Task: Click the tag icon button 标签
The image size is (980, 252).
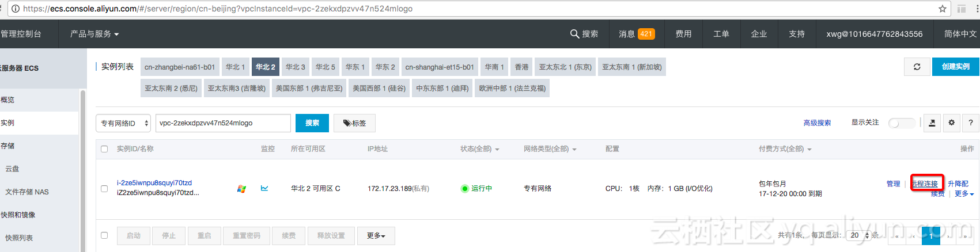Action: pyautogui.click(x=354, y=123)
